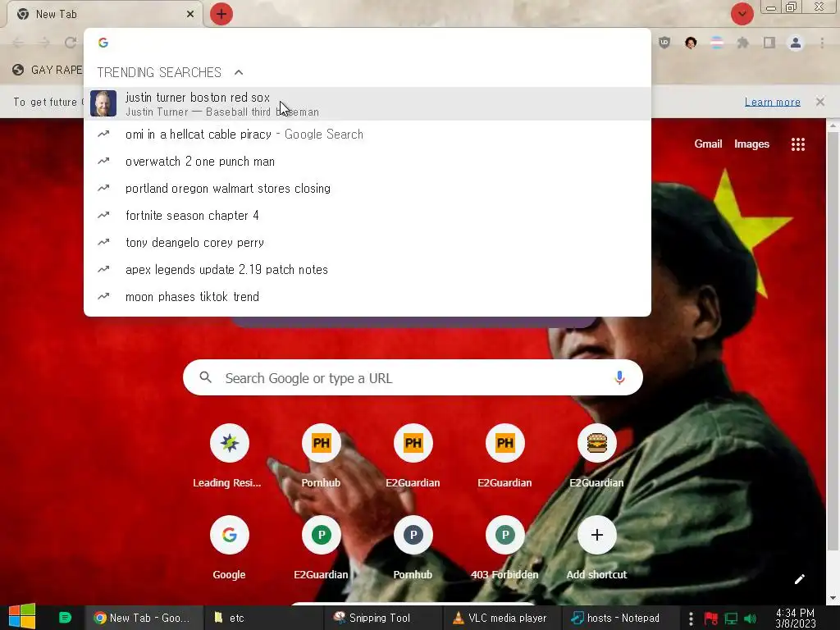Pick portland oregon walmart stores closing suggestion
Viewport: 840px width, 630px height.
point(367,188)
